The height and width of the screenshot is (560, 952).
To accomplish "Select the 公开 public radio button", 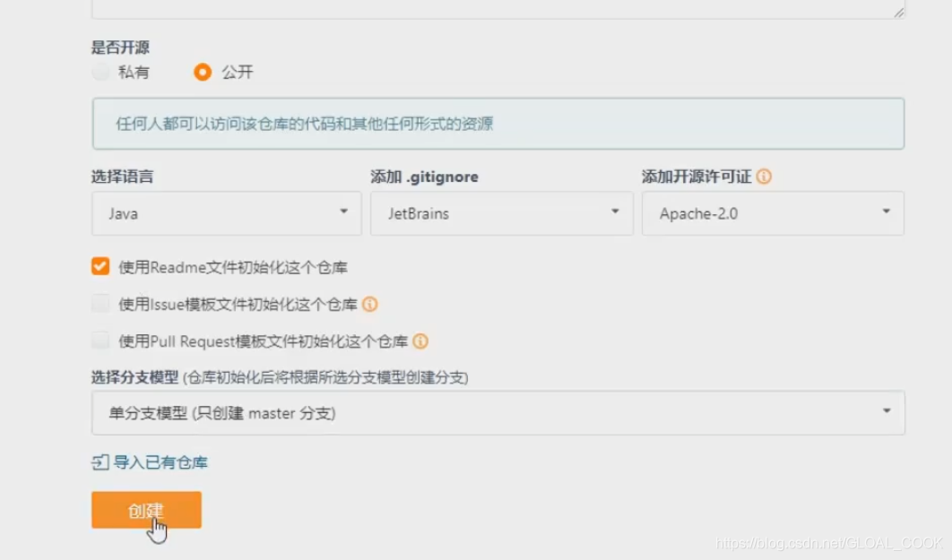I will click(x=203, y=73).
